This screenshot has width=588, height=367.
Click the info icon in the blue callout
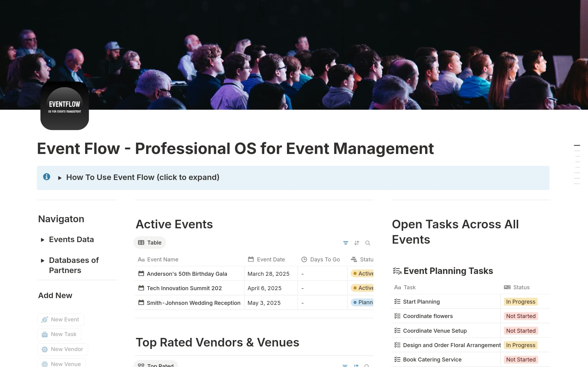click(x=47, y=177)
